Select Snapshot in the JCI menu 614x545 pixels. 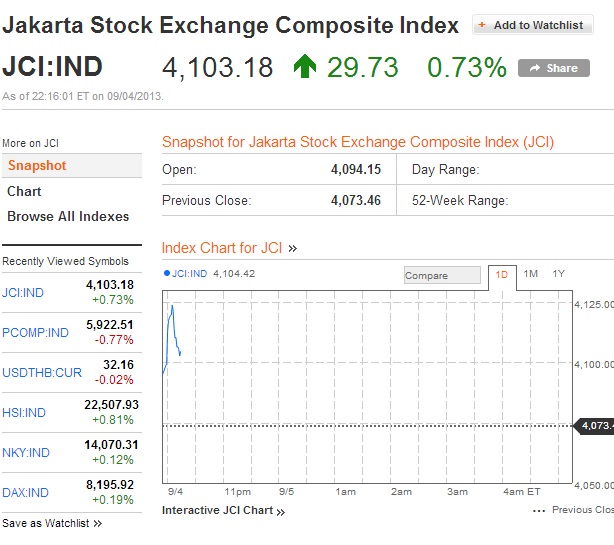point(37,166)
